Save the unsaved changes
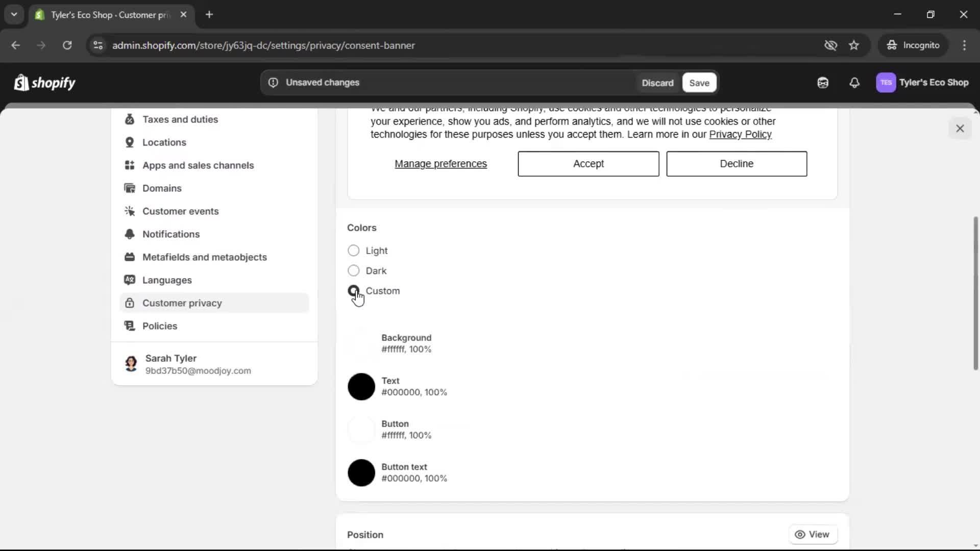The image size is (980, 551). [699, 83]
